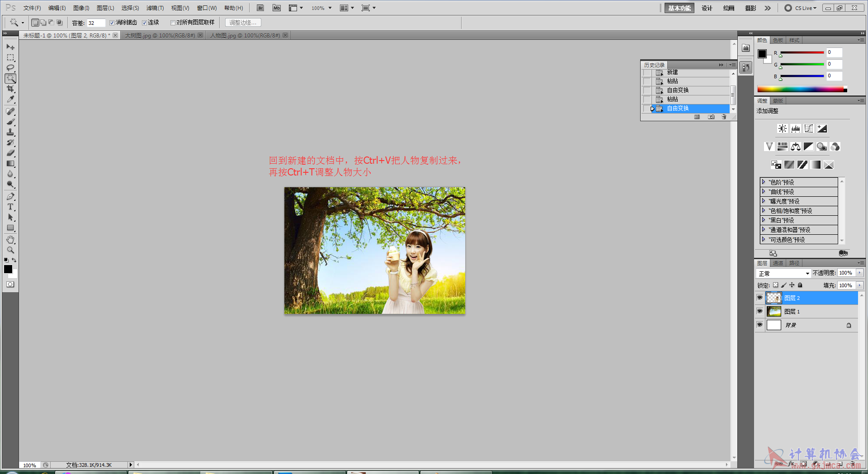
Task: Hide 图层 1 with its eye icon
Action: (759, 311)
